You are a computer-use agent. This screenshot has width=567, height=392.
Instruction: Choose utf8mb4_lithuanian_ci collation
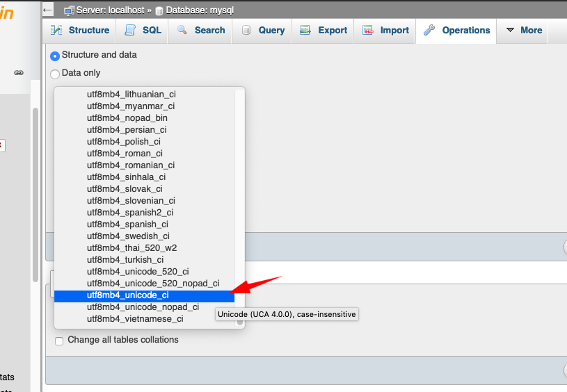pos(144,95)
